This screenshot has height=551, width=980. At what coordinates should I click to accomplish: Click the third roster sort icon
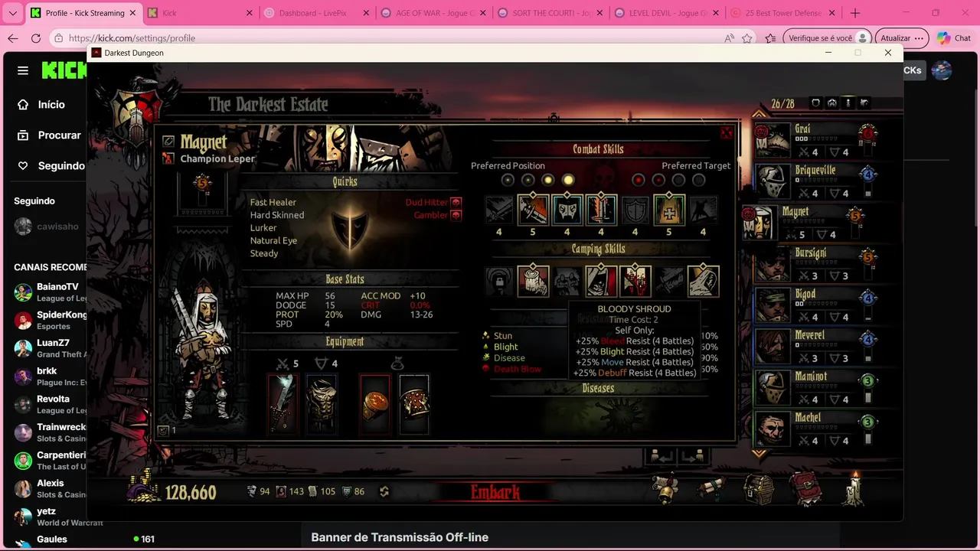[x=848, y=103]
